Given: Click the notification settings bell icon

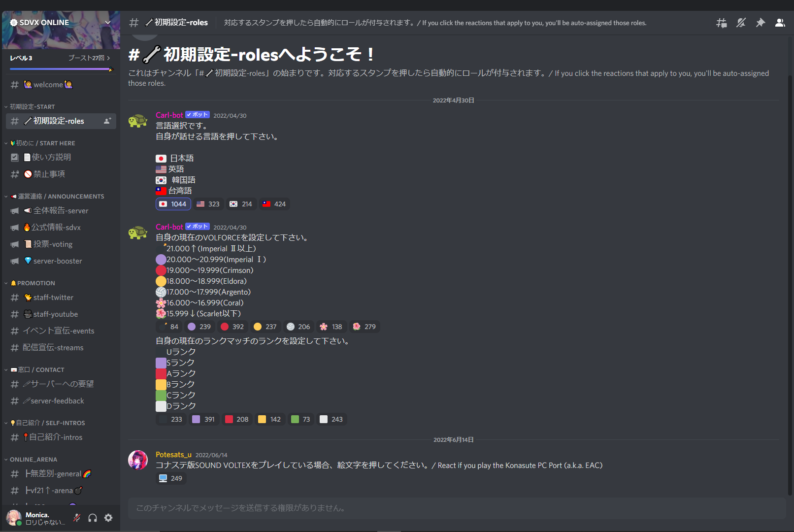Looking at the screenshot, I should [741, 23].
